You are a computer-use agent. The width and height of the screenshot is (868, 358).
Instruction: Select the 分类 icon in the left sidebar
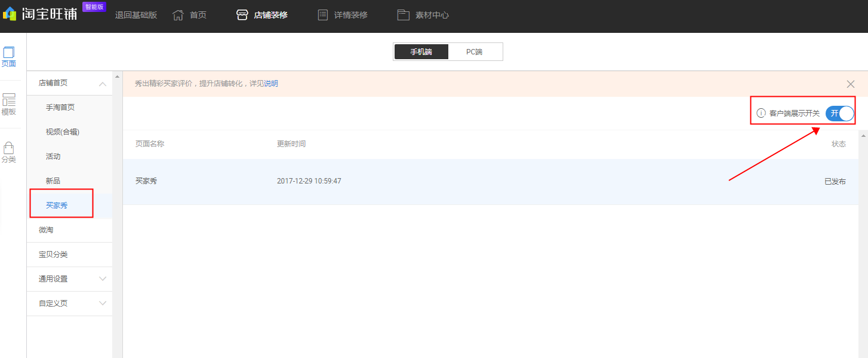tap(9, 151)
